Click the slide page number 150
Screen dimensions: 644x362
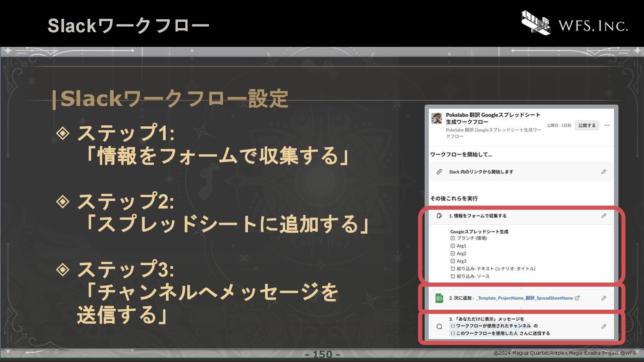click(322, 354)
